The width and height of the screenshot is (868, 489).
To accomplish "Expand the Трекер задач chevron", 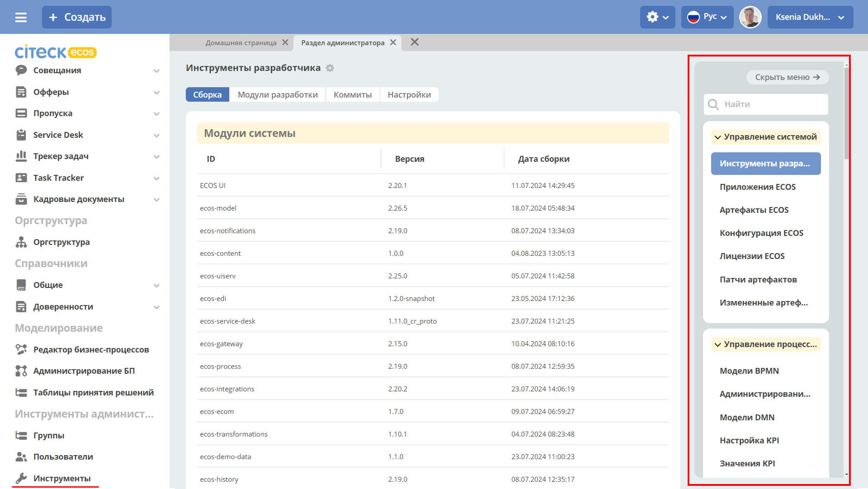I will [x=156, y=156].
